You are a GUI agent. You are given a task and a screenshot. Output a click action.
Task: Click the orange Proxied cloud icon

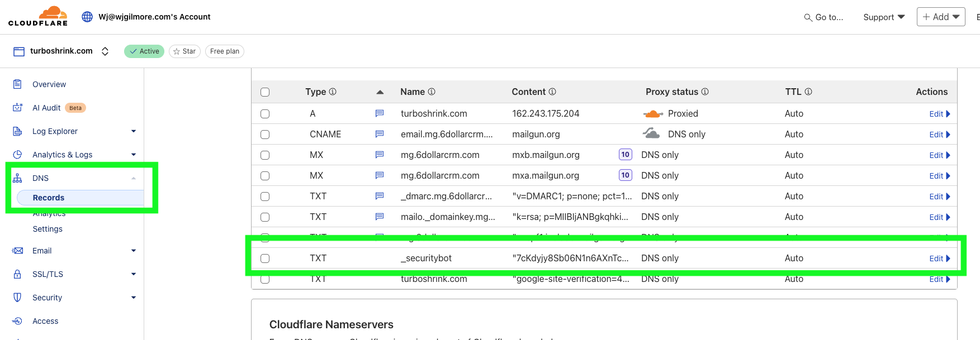tap(653, 114)
